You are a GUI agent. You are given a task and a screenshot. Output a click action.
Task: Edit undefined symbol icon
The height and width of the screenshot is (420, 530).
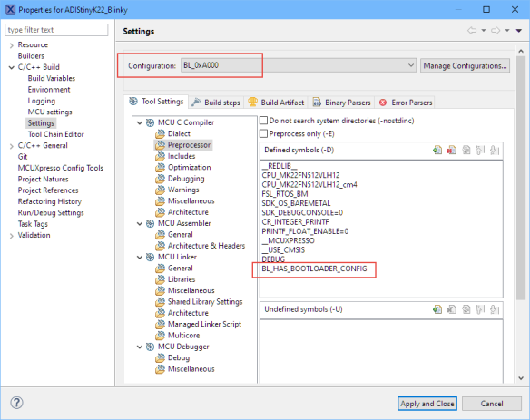[466, 309]
